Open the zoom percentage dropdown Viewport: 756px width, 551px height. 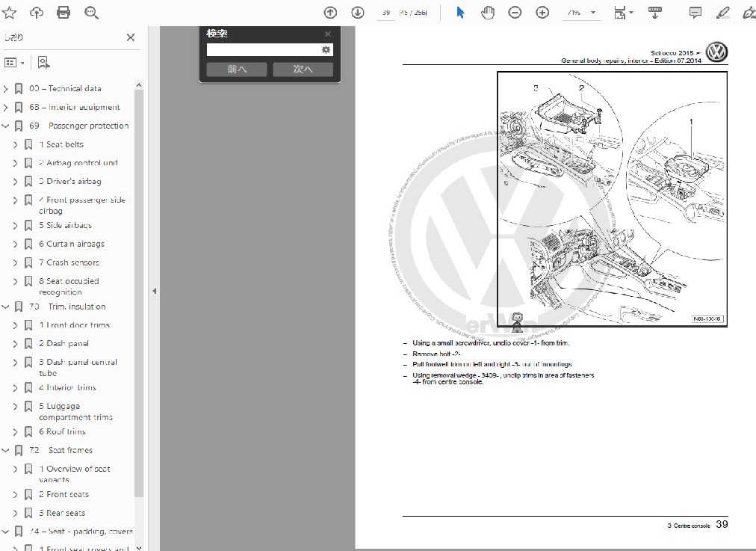tap(593, 13)
